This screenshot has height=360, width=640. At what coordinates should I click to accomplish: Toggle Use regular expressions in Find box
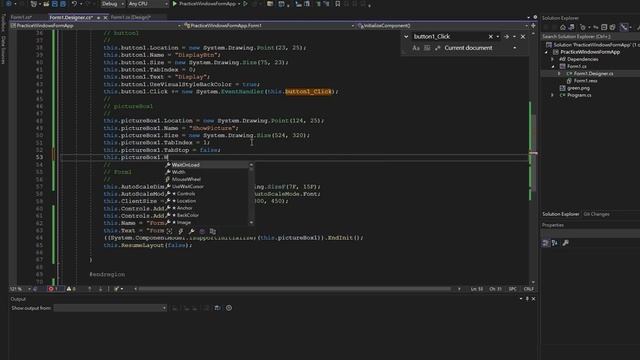pos(438,48)
